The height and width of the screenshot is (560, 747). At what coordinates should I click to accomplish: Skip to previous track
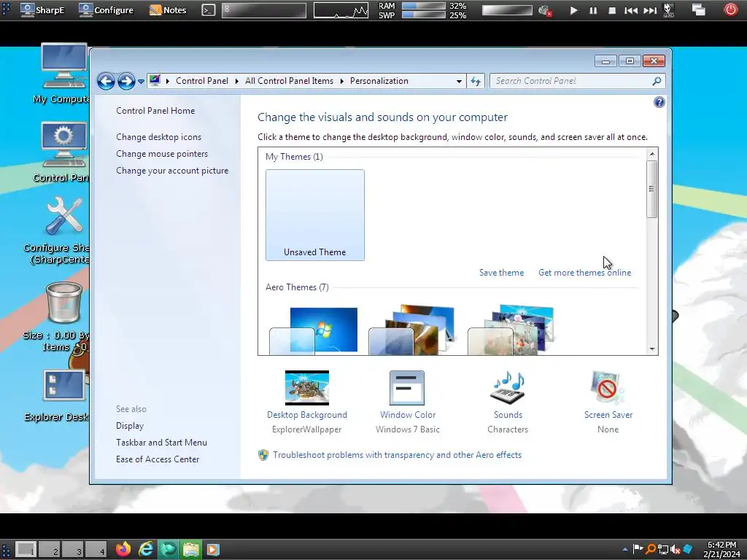[631, 10]
